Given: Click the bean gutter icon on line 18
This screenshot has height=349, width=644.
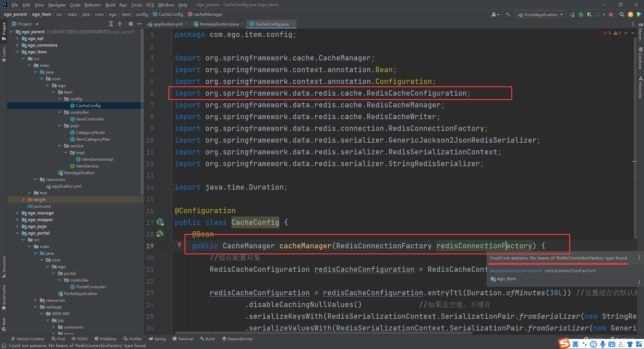Looking at the screenshot, I should 160,234.
